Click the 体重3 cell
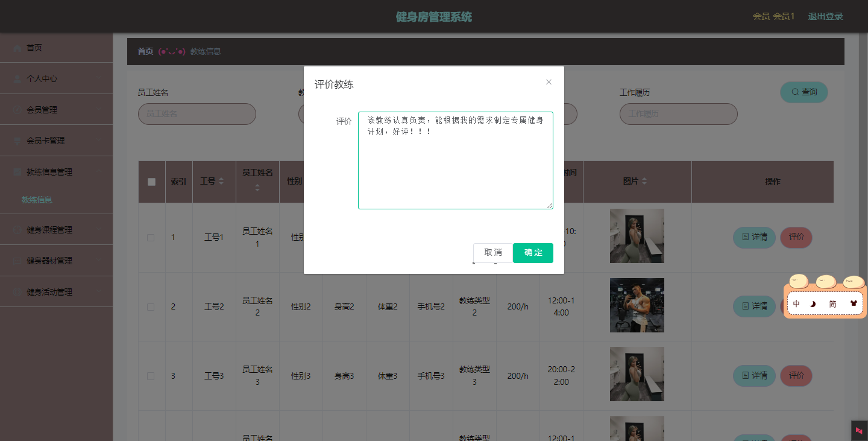The height and width of the screenshot is (441, 868). pos(388,376)
